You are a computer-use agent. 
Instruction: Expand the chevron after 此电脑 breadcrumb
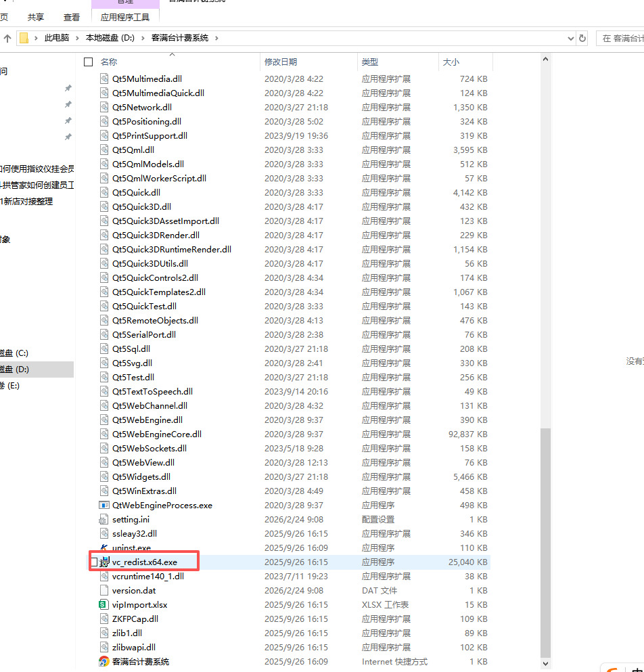[x=77, y=39]
